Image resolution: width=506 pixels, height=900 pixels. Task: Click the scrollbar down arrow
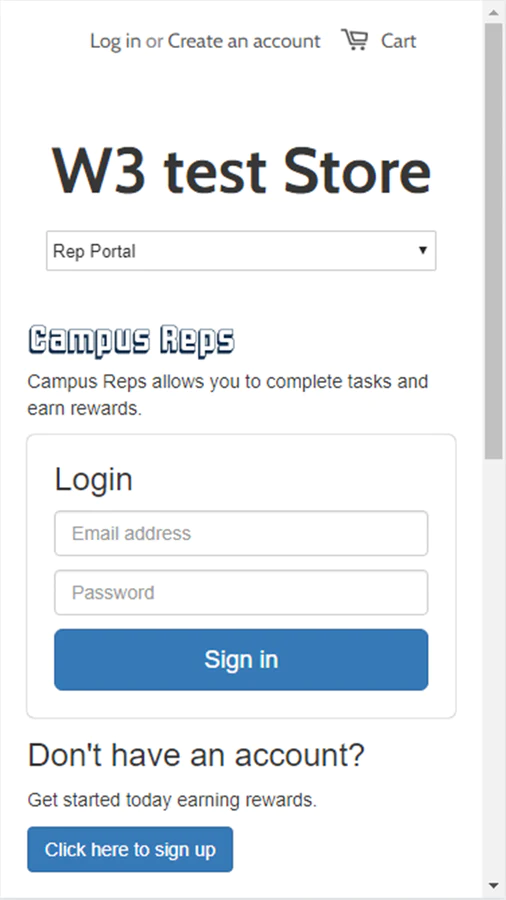493,885
